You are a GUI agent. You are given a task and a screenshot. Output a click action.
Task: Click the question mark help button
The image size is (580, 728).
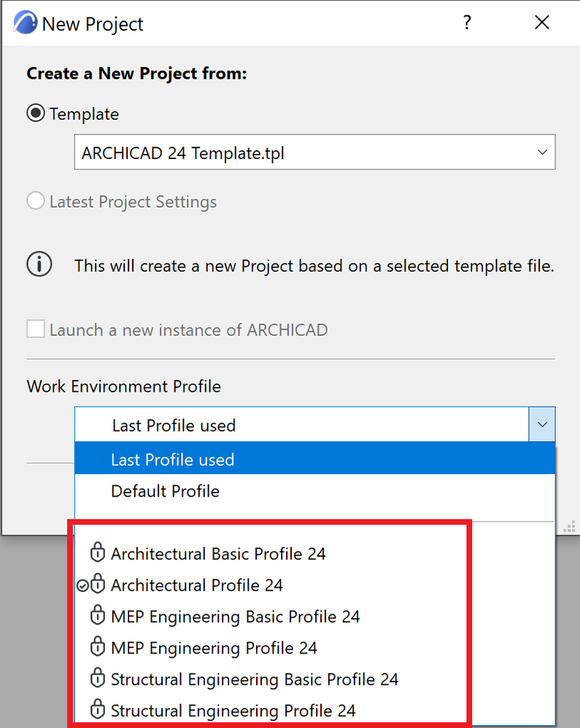click(467, 23)
